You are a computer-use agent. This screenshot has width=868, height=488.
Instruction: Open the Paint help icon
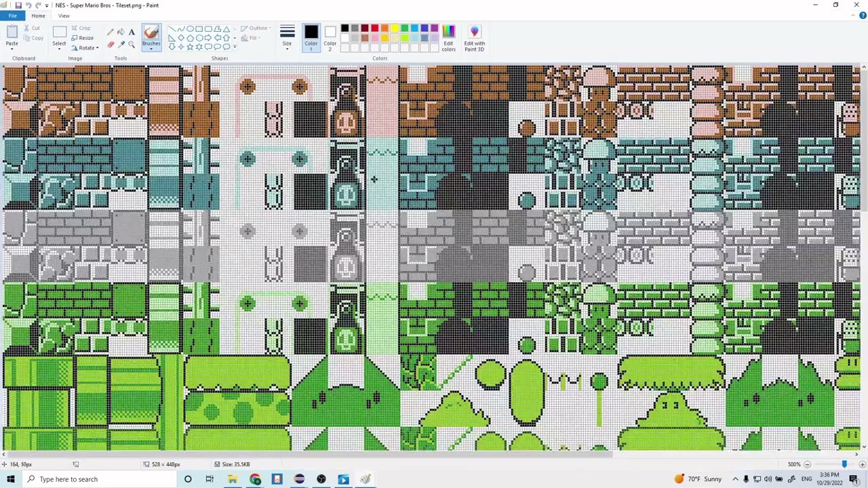[x=863, y=16]
